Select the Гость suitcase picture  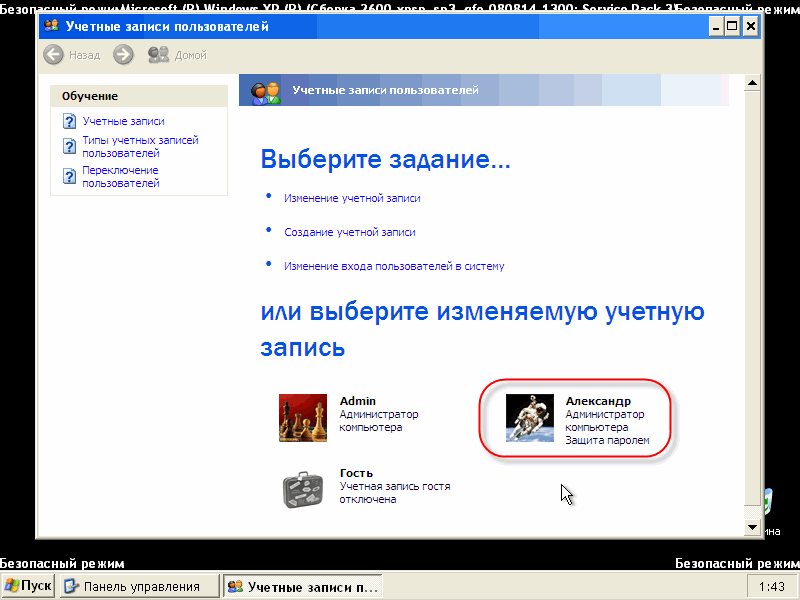303,490
